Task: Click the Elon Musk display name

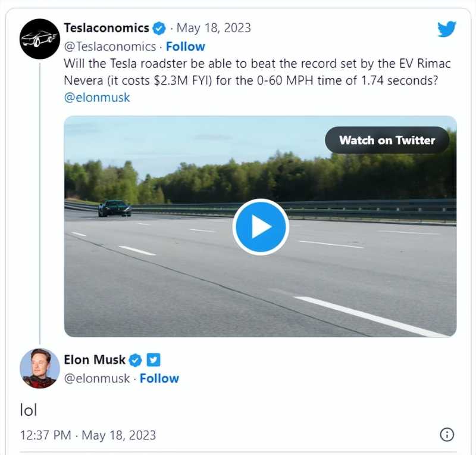Action: pos(95,360)
